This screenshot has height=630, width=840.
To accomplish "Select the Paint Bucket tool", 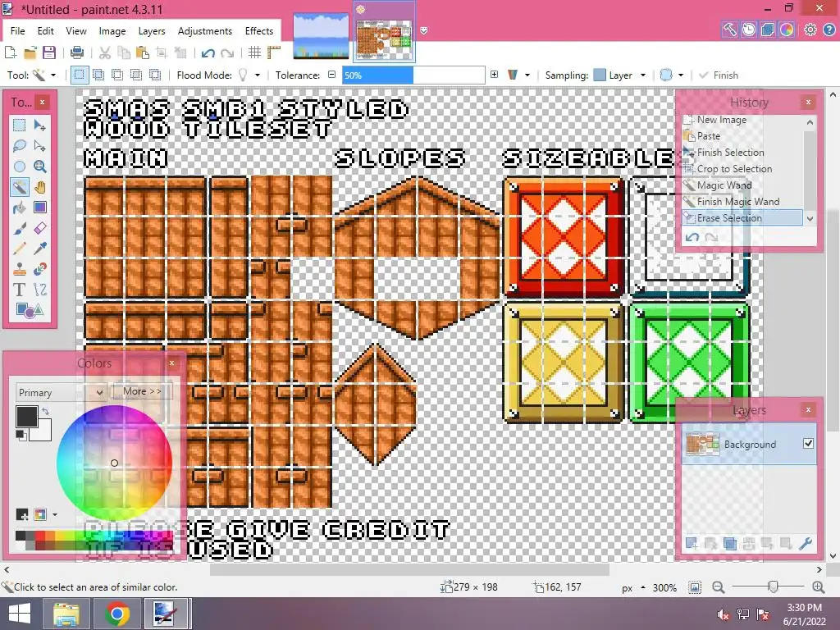I will coord(20,208).
